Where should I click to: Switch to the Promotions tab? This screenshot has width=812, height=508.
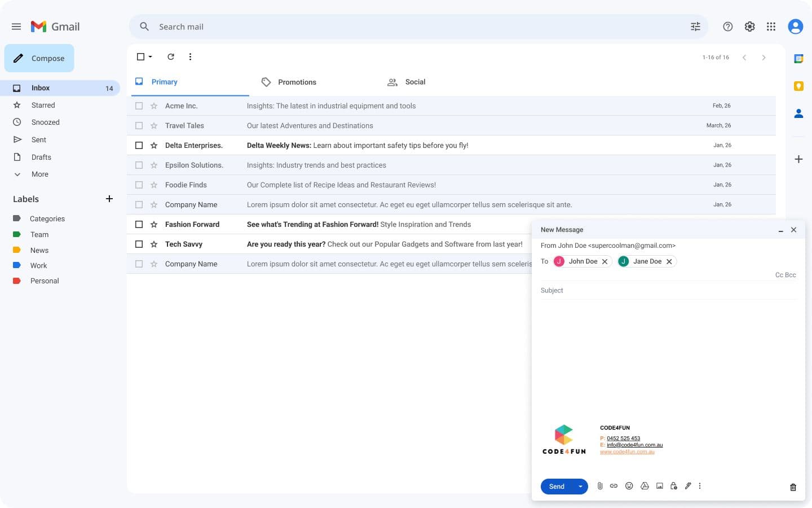(297, 82)
